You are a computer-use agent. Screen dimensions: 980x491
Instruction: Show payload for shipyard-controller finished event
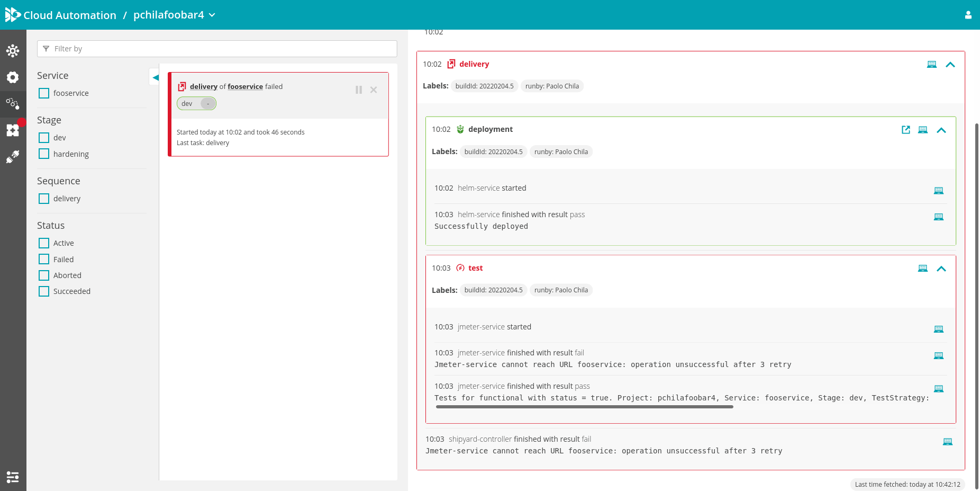[948, 442]
